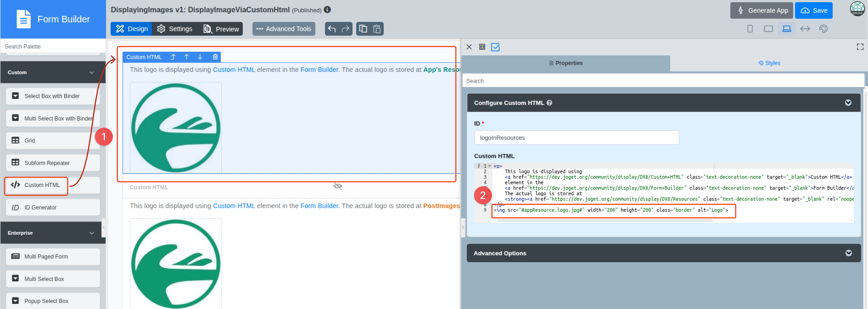Delete the selected Custom HTML element
This screenshot has height=309, width=868.
tap(215, 57)
